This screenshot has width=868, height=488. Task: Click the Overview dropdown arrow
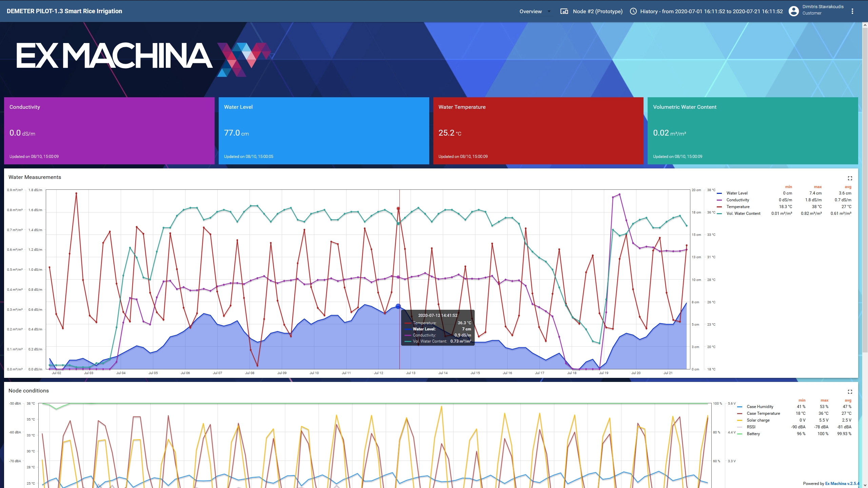(549, 11)
